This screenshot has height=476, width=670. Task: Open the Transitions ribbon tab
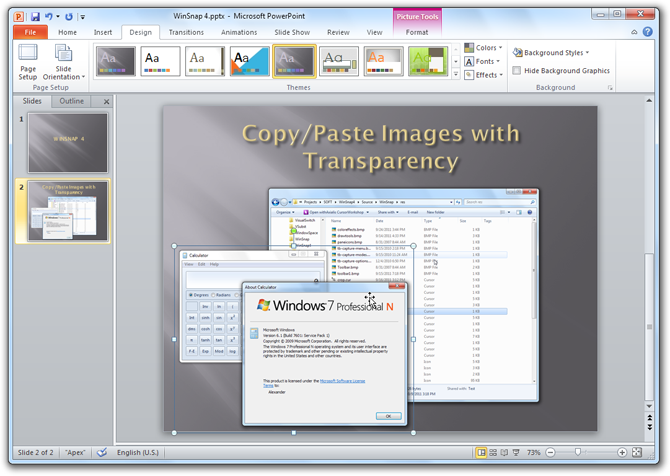[x=186, y=32]
